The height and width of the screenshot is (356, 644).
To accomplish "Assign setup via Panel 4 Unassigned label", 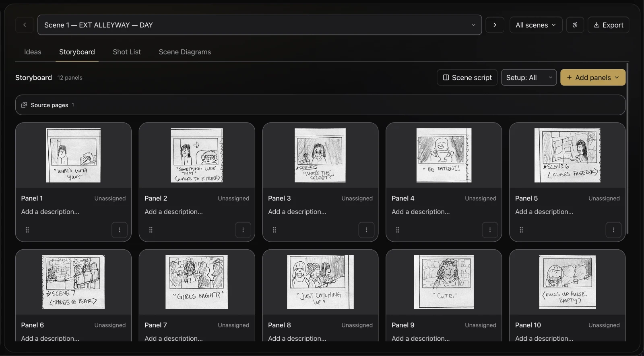I will coord(481,199).
